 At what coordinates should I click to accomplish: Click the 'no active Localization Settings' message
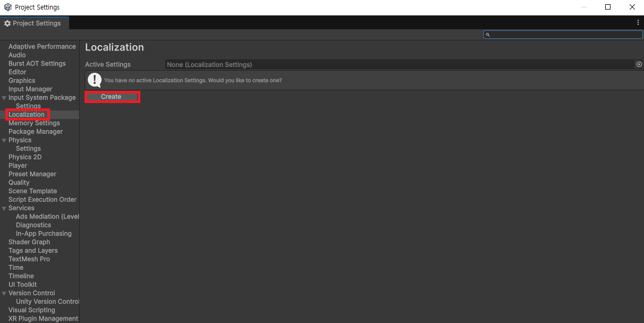tap(193, 81)
